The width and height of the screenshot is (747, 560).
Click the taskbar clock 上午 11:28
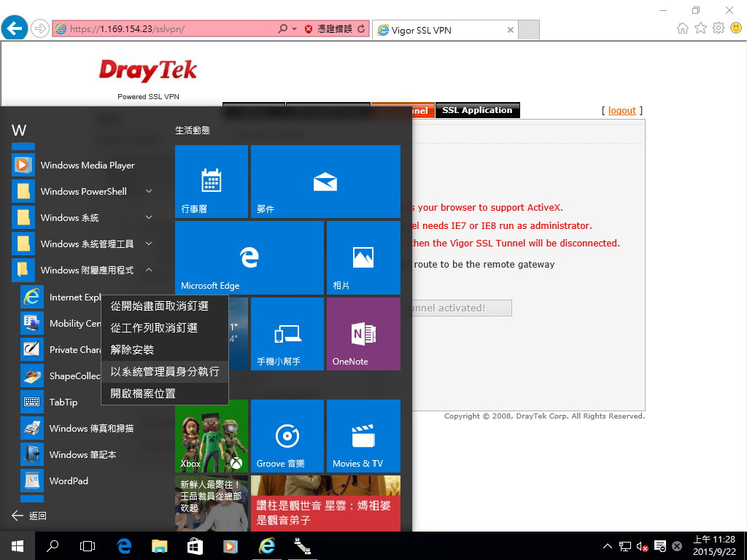[714, 545]
